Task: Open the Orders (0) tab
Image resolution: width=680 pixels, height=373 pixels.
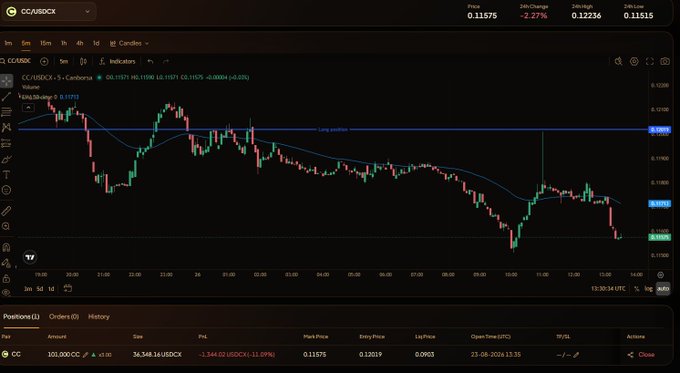Action: 64,317
